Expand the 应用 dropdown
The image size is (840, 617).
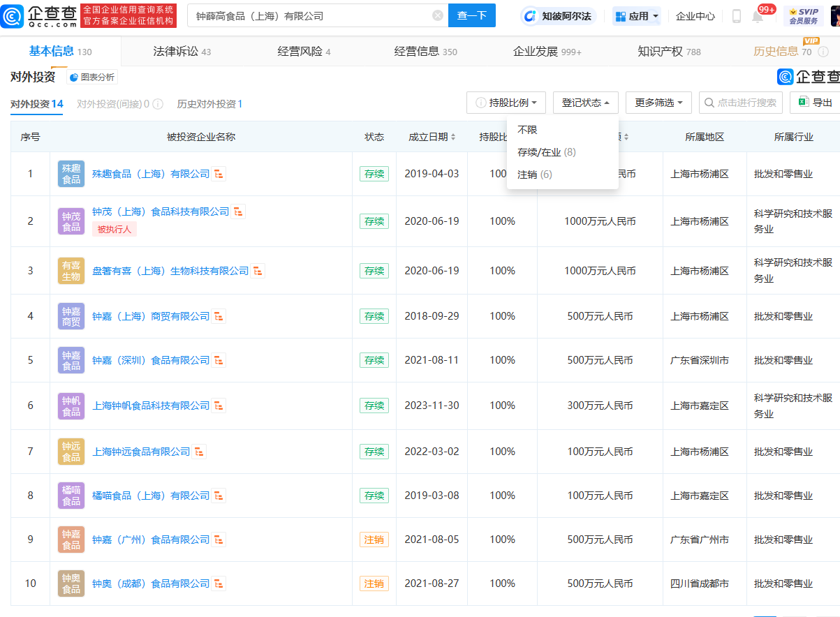coord(635,15)
